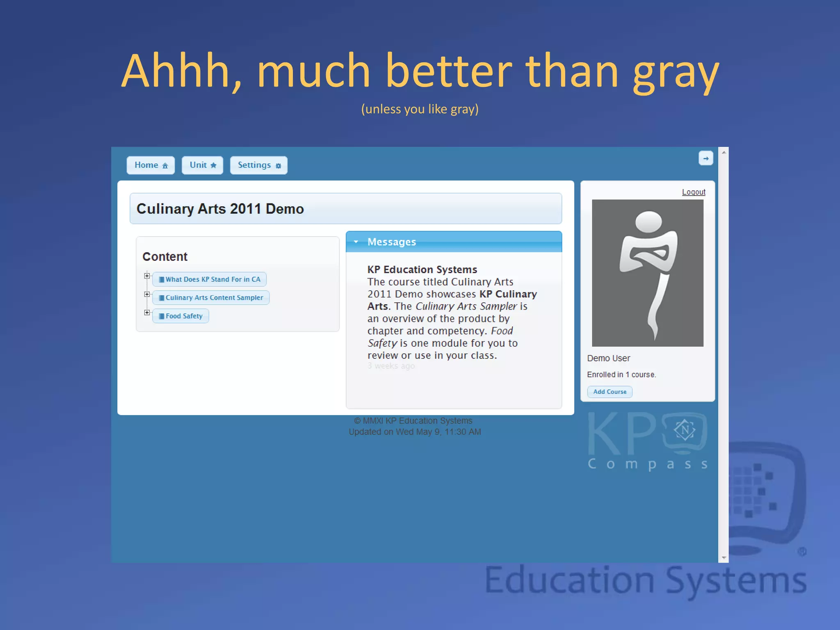
Task: Click book icon beside Culinary Arts Content Sampler
Action: point(162,298)
